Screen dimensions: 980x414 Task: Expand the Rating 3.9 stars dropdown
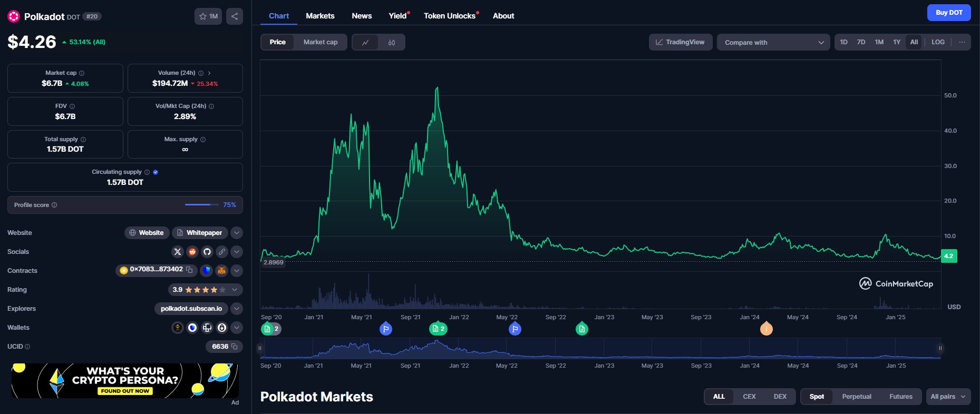(x=235, y=290)
